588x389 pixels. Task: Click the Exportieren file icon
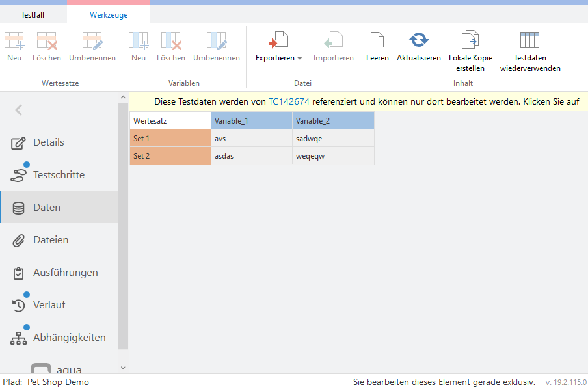coord(279,40)
